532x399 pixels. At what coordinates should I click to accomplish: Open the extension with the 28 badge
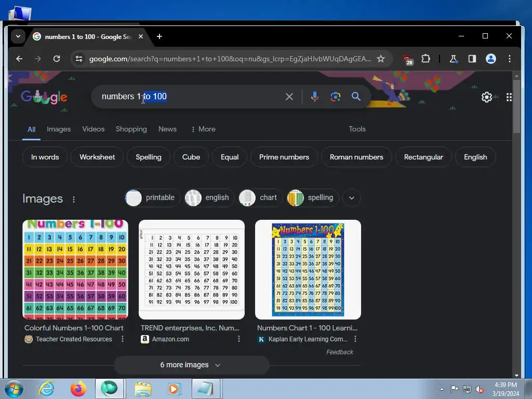(408, 59)
